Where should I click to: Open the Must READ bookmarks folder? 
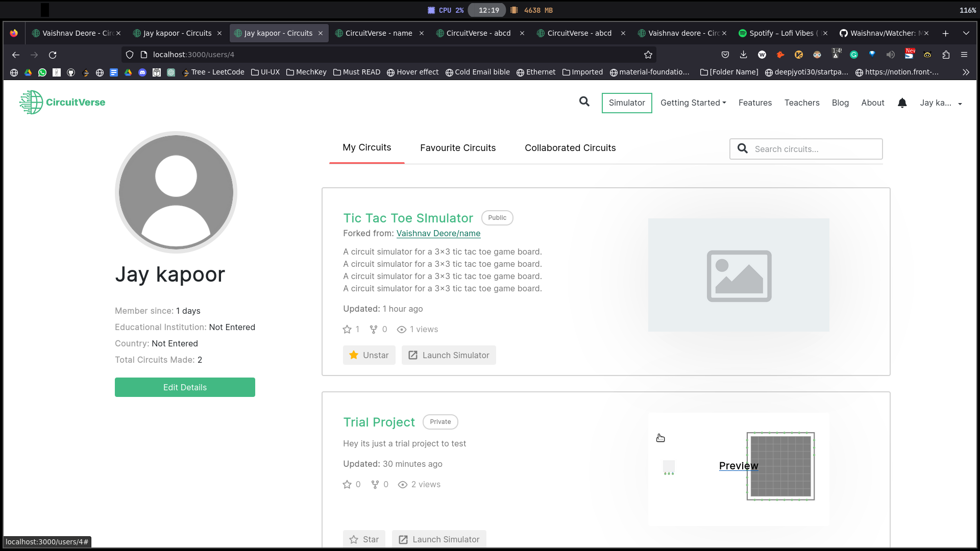coord(357,72)
